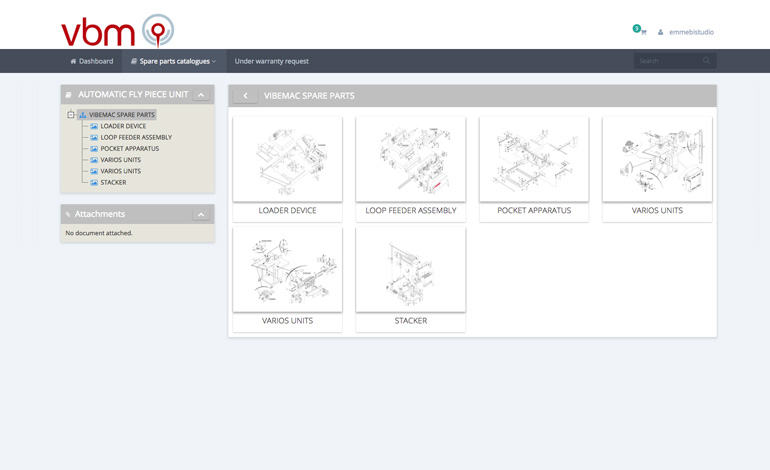
Task: Click the hierarchy icon next to VIBEMAC SPARE PARTS
Action: pos(82,115)
